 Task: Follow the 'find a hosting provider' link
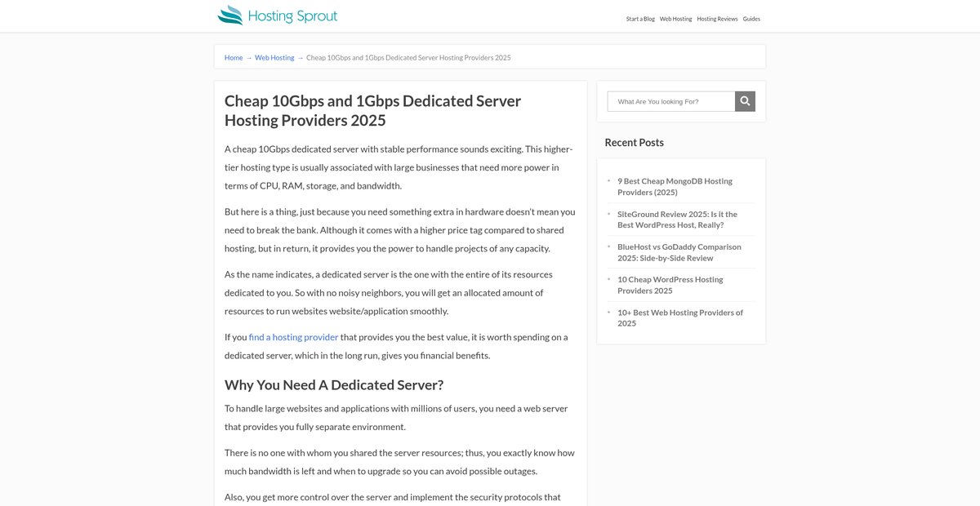[x=293, y=337]
